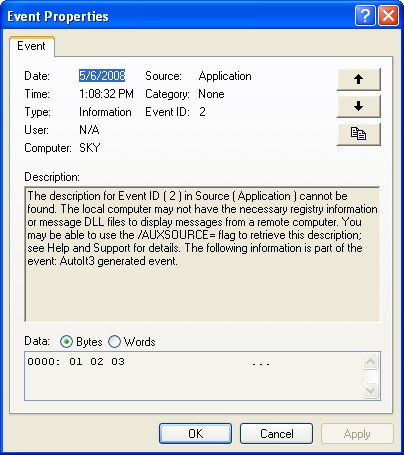Close the Event Properties dialog
This screenshot has width=404, height=455.
[x=388, y=15]
